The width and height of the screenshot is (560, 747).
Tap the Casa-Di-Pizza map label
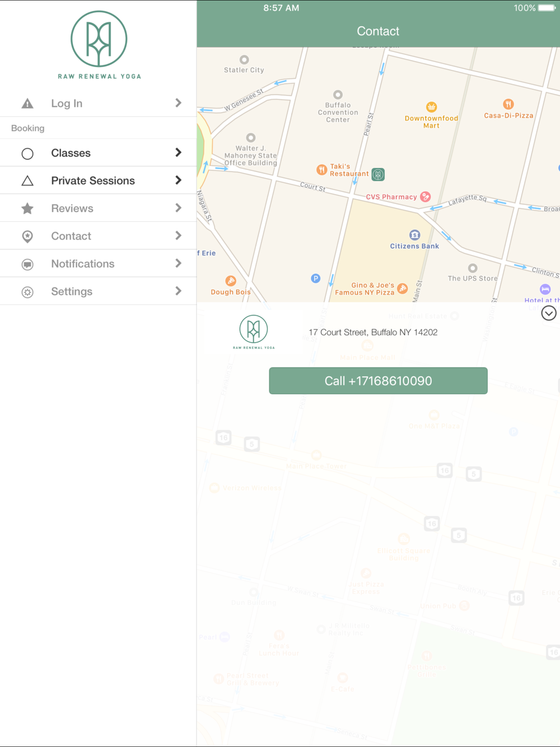point(508,116)
